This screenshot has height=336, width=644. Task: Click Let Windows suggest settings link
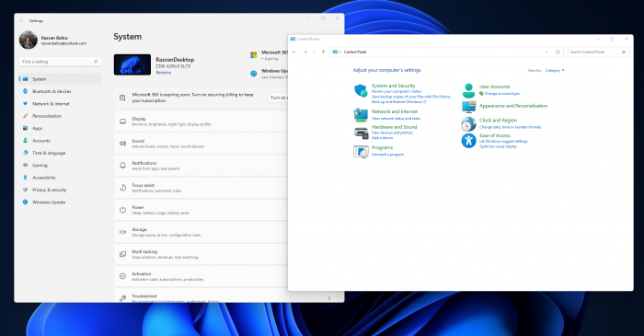(x=503, y=141)
